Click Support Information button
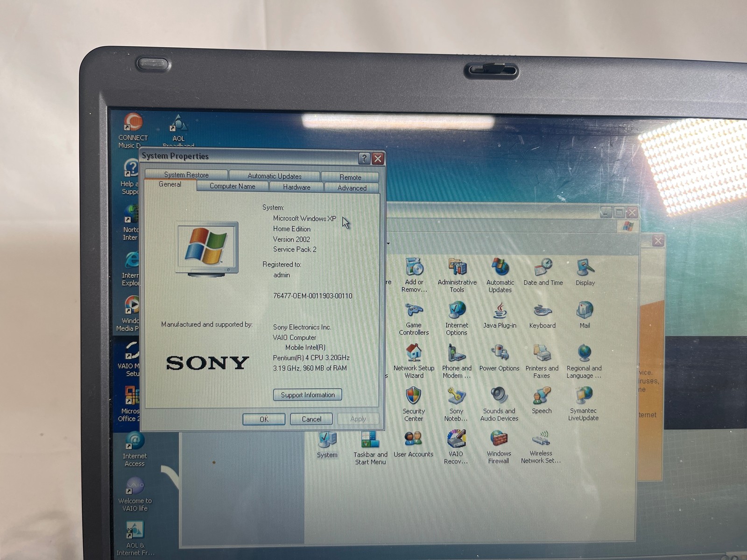Viewport: 747px width, 560px height. pyautogui.click(x=308, y=395)
